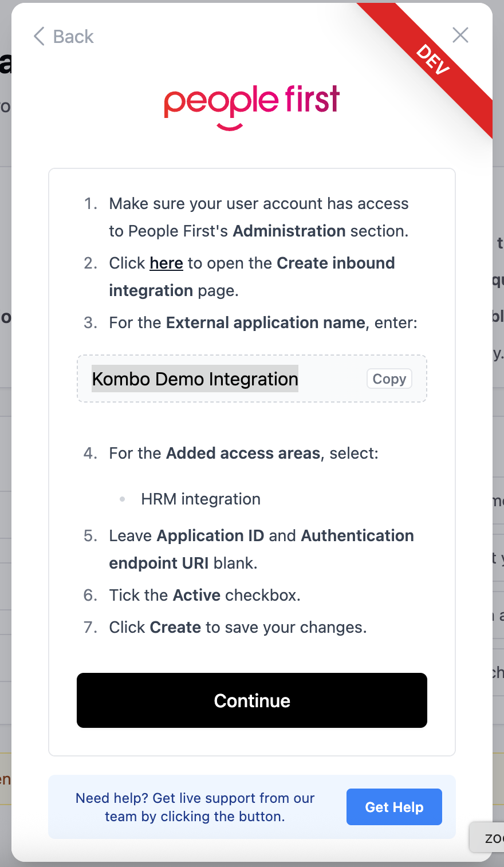The width and height of the screenshot is (504, 867).
Task: Copy the external application name
Action: (x=389, y=379)
